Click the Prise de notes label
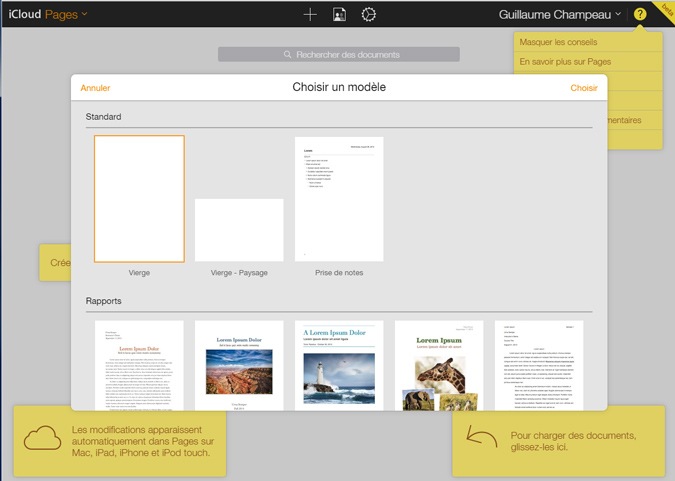Screen dimensions: 675x481 339,273
